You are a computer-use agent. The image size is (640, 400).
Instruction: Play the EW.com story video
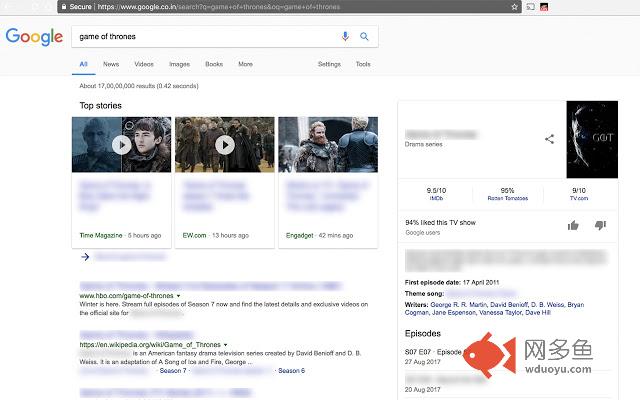pos(225,145)
